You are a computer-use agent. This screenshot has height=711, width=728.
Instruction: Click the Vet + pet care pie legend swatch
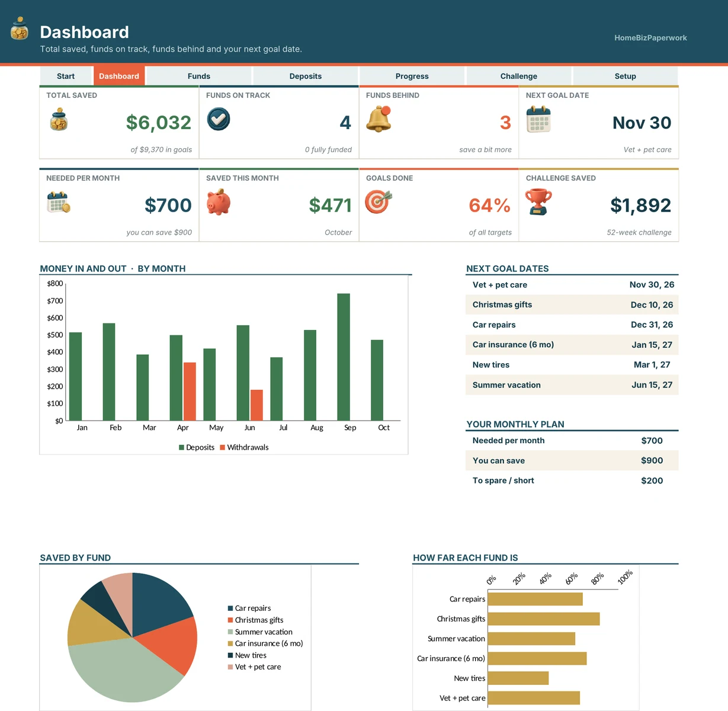tap(230, 667)
